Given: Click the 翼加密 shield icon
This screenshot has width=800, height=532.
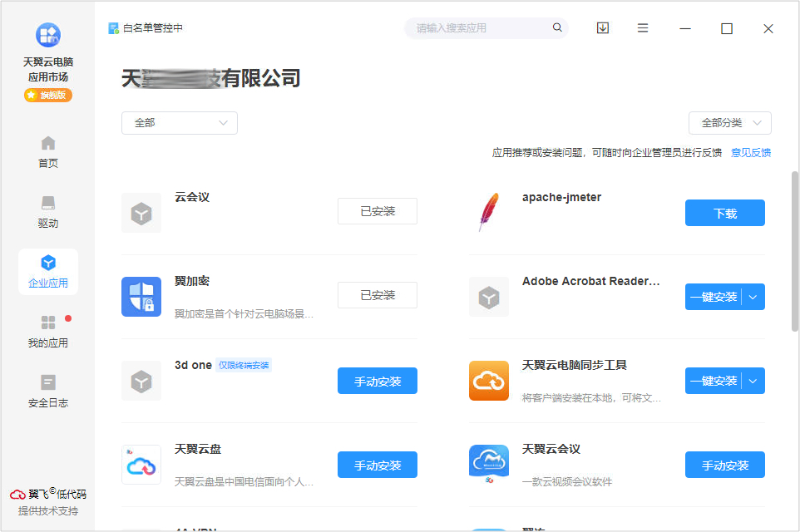Looking at the screenshot, I should tap(141, 297).
